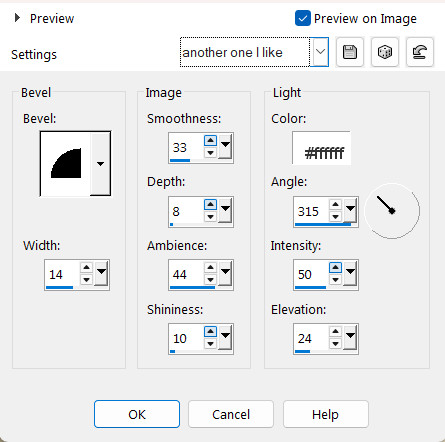
Task: Click the Save Preset floppy disk icon
Action: pos(350,52)
